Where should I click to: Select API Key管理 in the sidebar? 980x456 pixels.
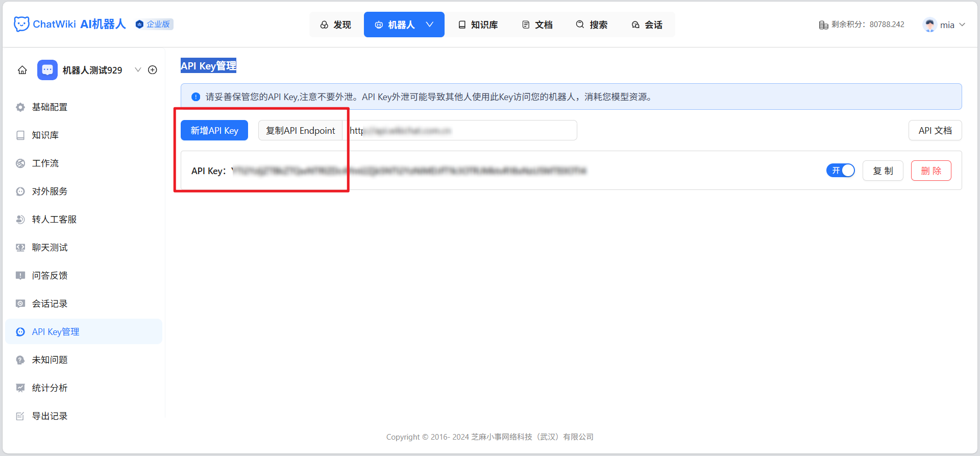click(x=84, y=332)
